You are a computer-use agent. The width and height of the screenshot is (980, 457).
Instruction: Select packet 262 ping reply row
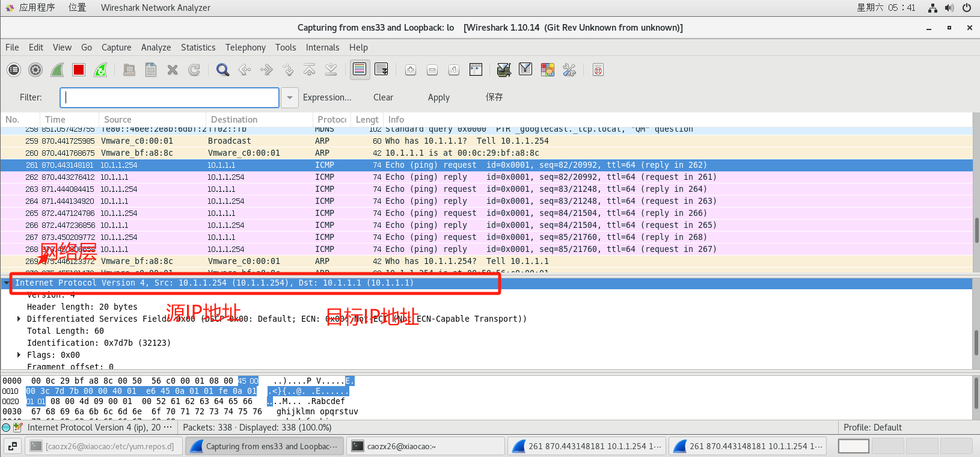pos(486,177)
